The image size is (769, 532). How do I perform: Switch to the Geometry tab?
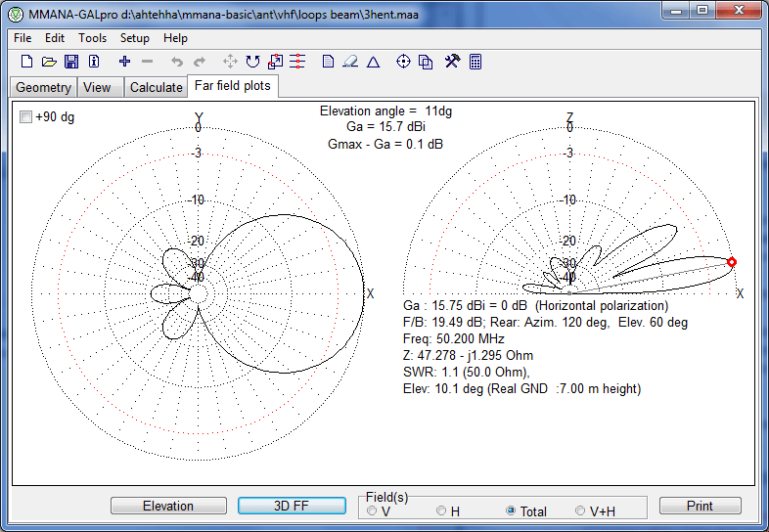(x=43, y=87)
